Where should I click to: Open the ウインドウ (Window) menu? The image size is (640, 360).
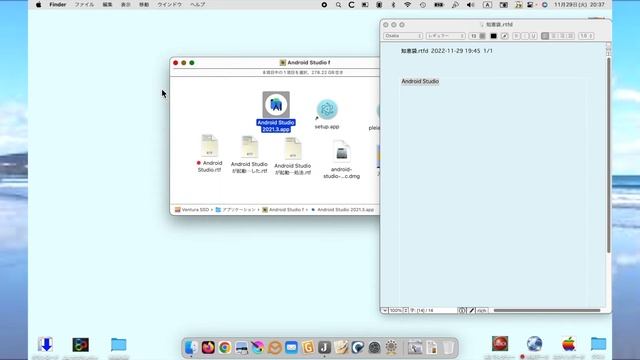pos(170,5)
